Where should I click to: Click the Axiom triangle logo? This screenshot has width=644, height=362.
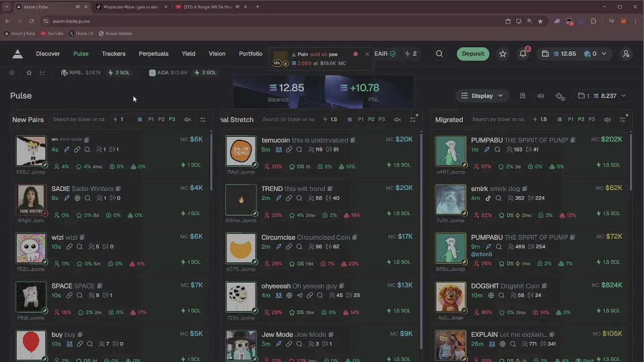(x=18, y=54)
